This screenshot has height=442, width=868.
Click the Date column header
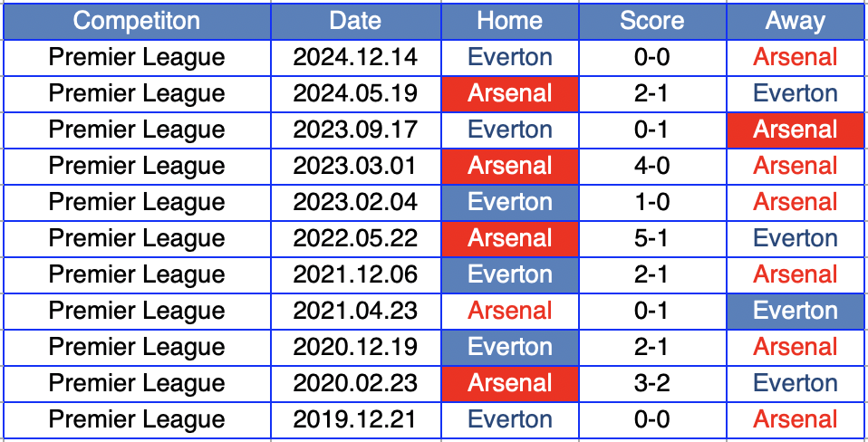point(355,21)
